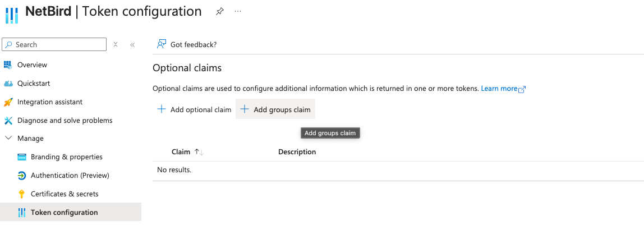The height and width of the screenshot is (225, 644).
Task: Click the Description column header
Action: [297, 152]
